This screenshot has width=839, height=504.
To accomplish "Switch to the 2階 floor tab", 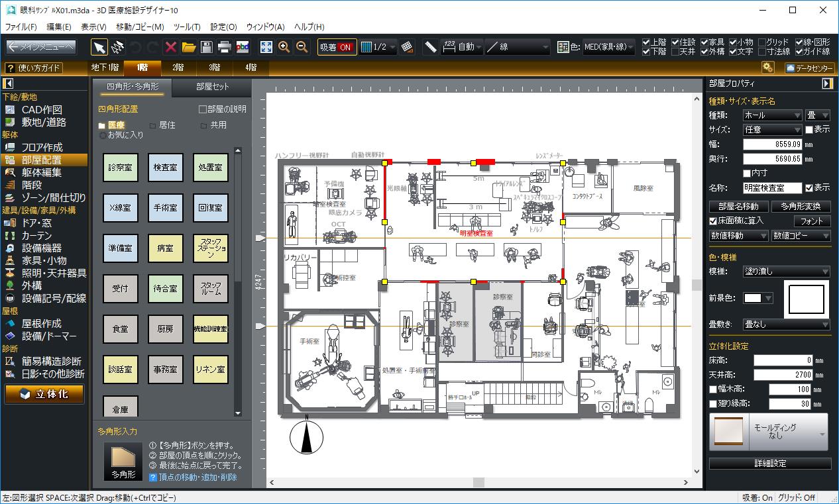I will click(x=178, y=68).
